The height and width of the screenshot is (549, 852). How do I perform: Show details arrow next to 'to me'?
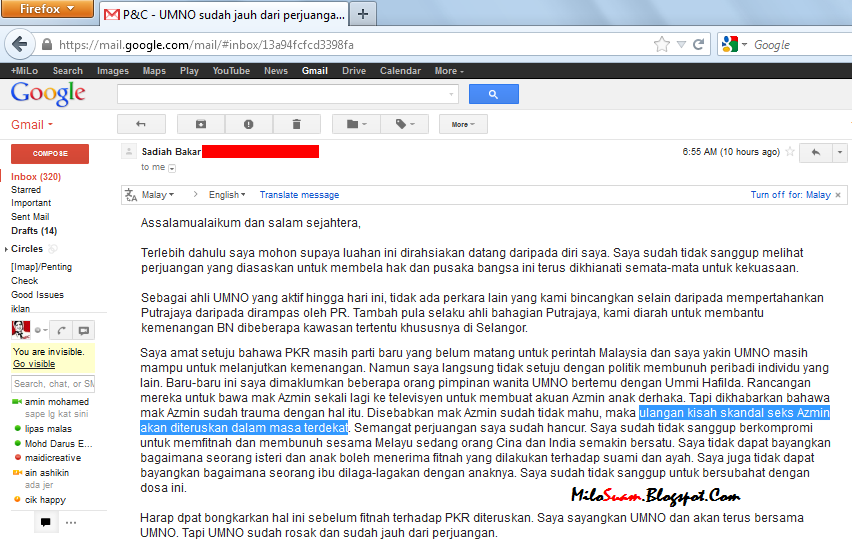point(172,169)
